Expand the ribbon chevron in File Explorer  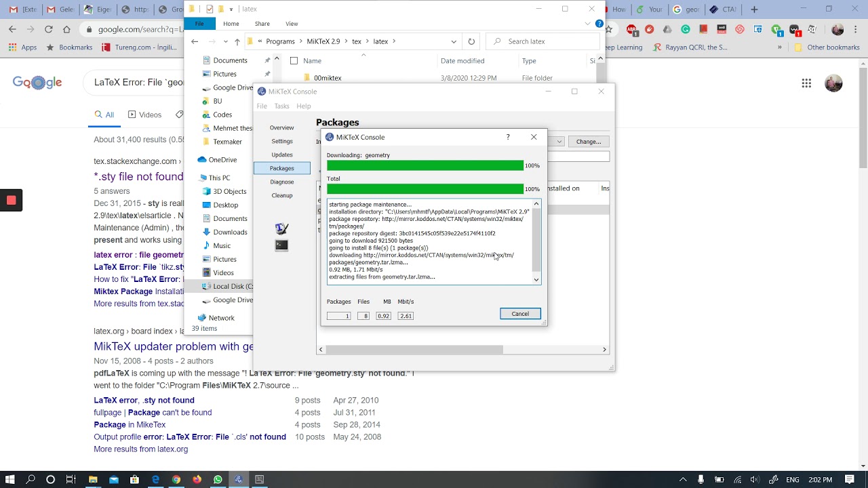588,24
